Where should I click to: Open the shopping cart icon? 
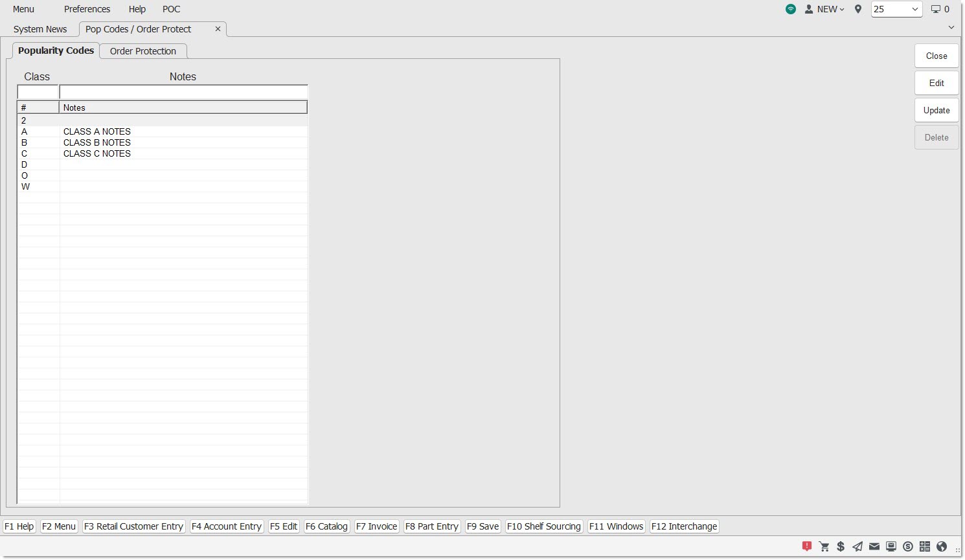click(824, 546)
